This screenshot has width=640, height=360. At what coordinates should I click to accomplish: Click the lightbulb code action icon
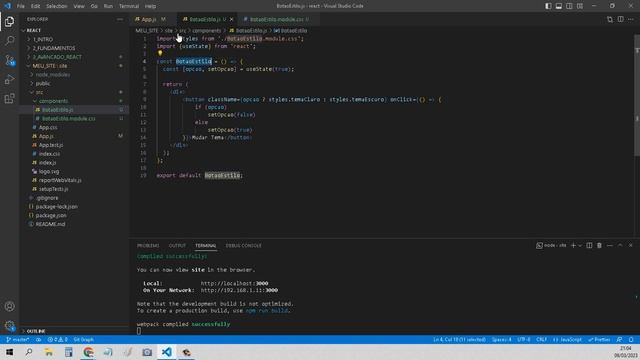[160, 53]
